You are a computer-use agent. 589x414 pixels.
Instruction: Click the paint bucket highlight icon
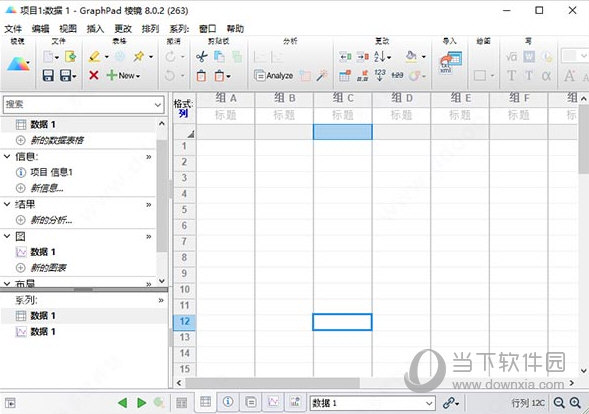(411, 57)
